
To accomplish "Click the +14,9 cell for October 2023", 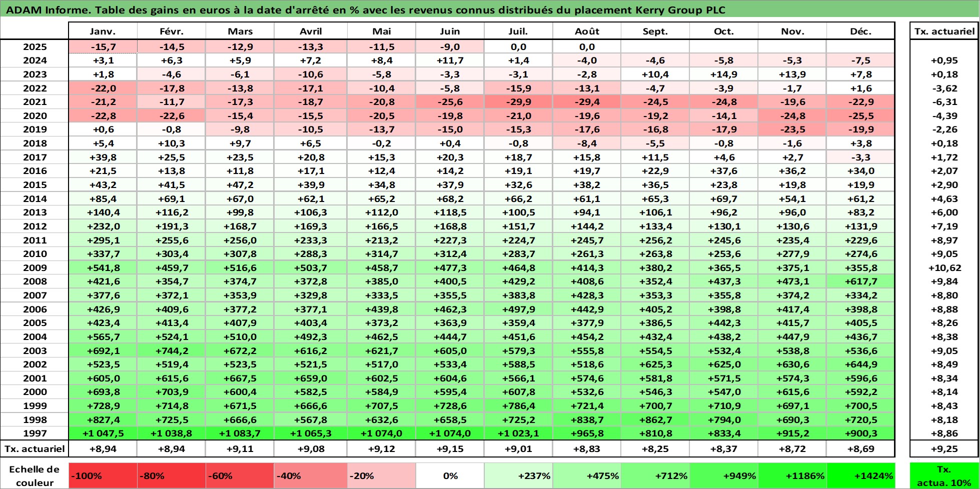I will tap(724, 74).
